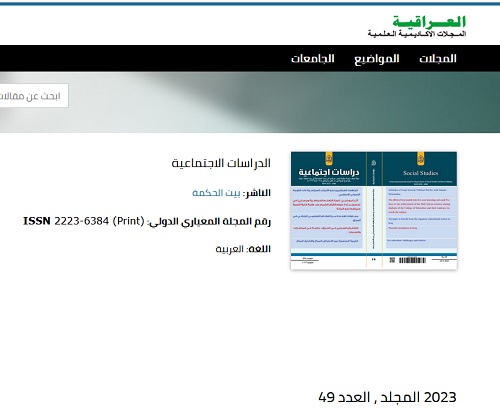Click the green العراقية site logo
This screenshot has height=415, width=500.
click(x=429, y=22)
